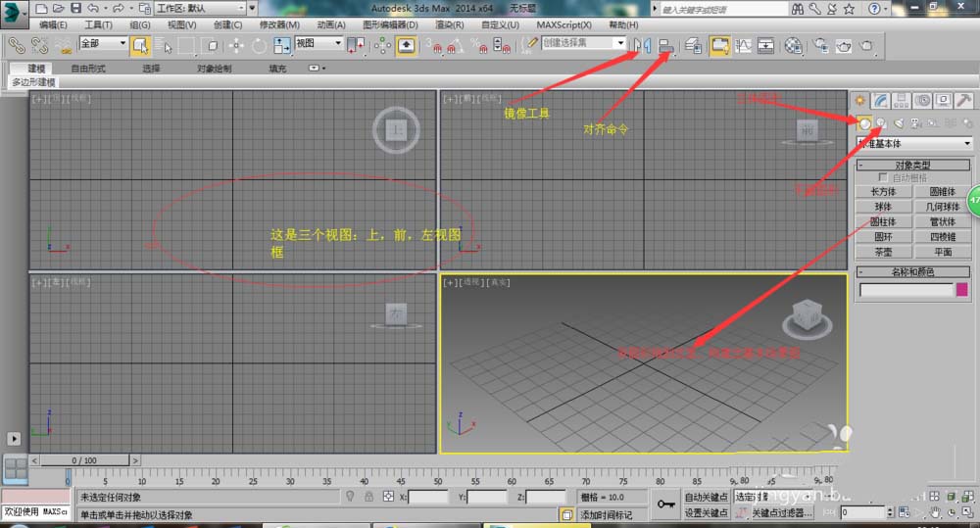Click the 长方体 box button
The image size is (980, 528).
883,192
